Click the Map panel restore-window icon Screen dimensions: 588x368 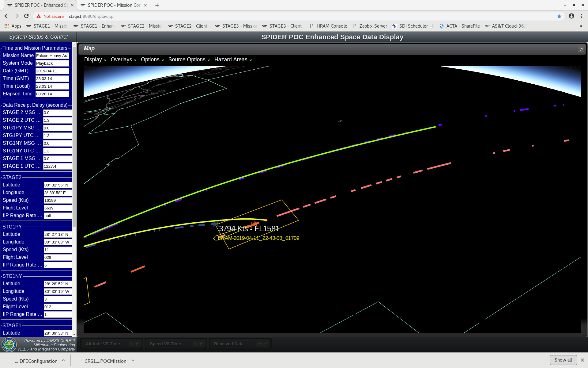(581, 49)
